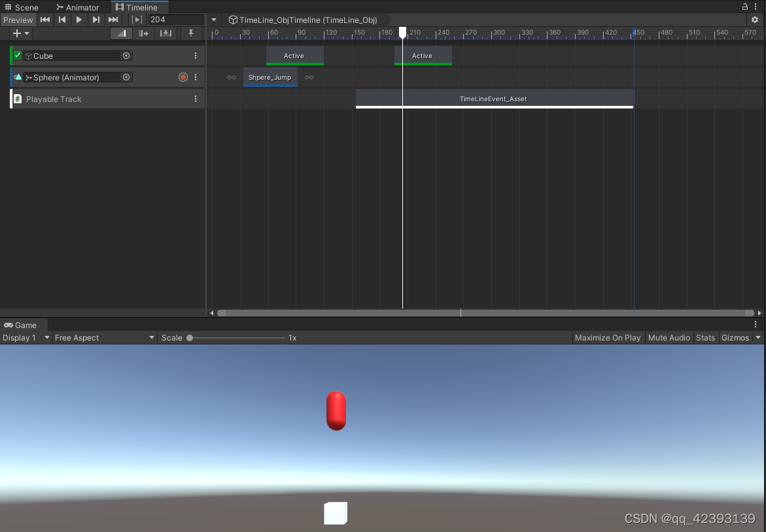Image resolution: width=766 pixels, height=532 pixels.
Task: Open Sphere track options menu
Action: [x=196, y=77]
